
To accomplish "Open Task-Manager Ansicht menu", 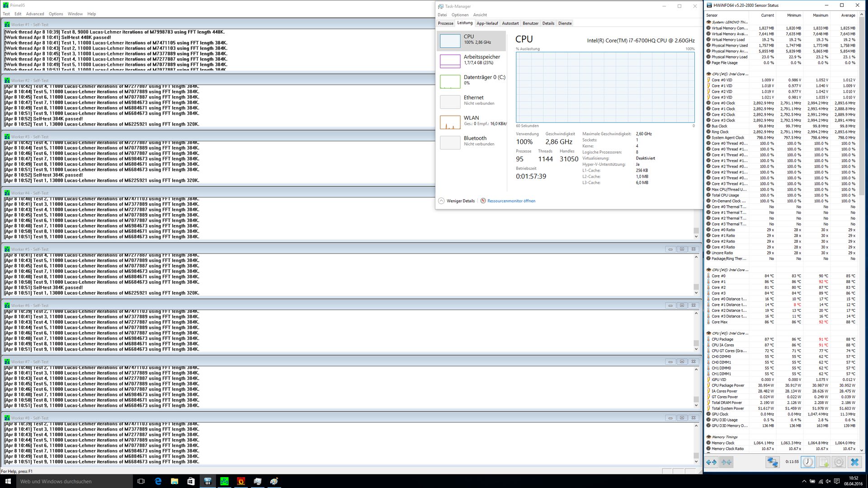I will tap(480, 15).
